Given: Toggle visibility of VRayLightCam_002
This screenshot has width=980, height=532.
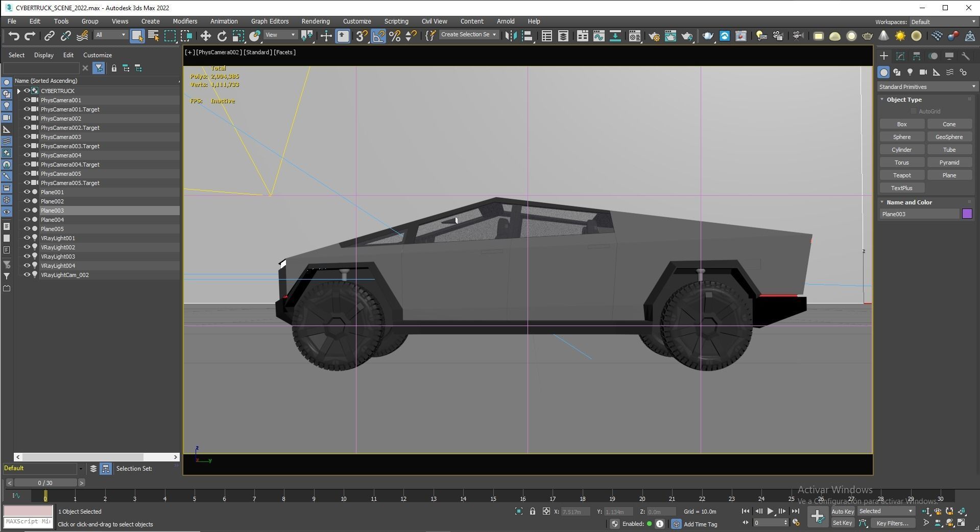Looking at the screenshot, I should coord(27,275).
